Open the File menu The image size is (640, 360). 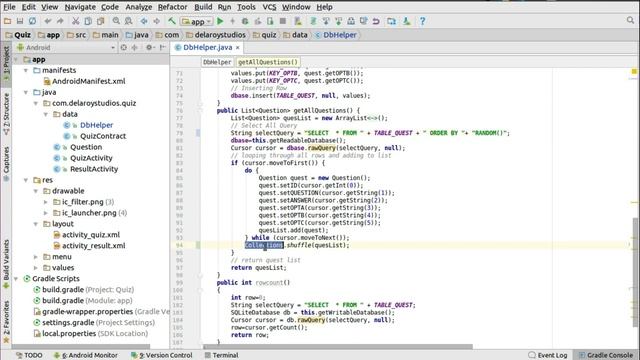coord(9,7)
